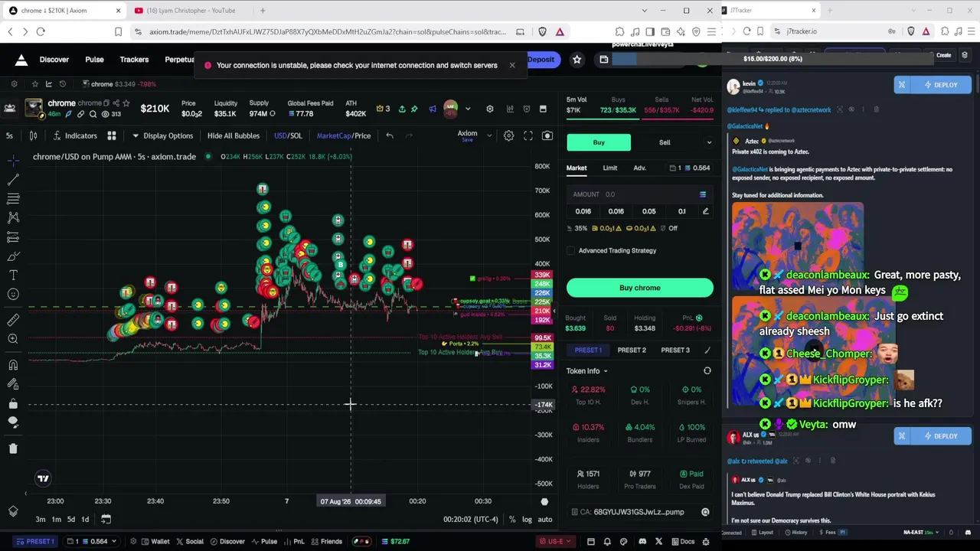Open the notifications bell in the bottom bar
The image size is (980, 551).
[607, 542]
